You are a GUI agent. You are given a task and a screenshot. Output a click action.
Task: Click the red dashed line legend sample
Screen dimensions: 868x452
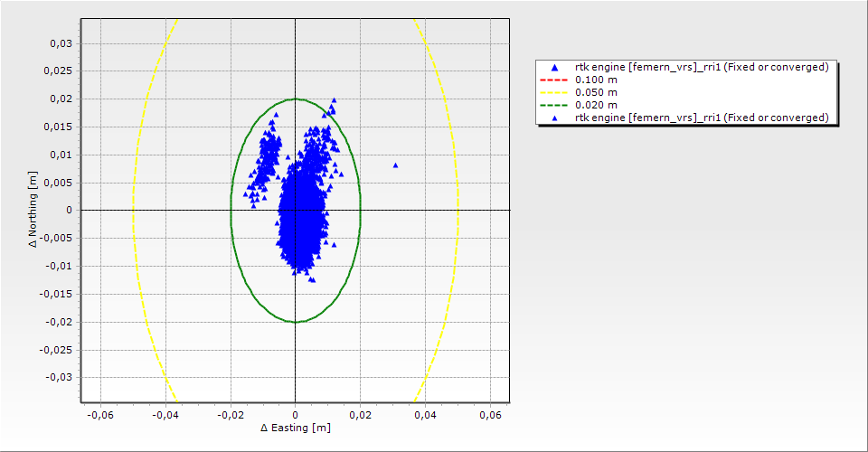tap(553, 80)
